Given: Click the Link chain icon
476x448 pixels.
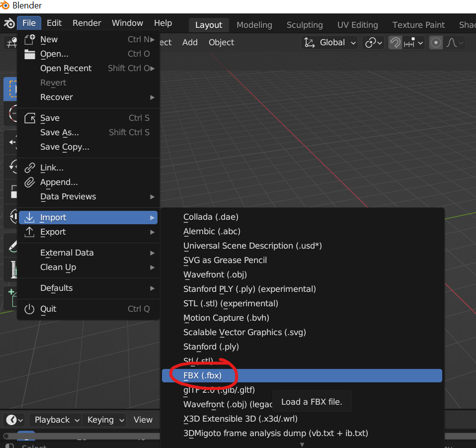Looking at the screenshot, I should 29,168.
